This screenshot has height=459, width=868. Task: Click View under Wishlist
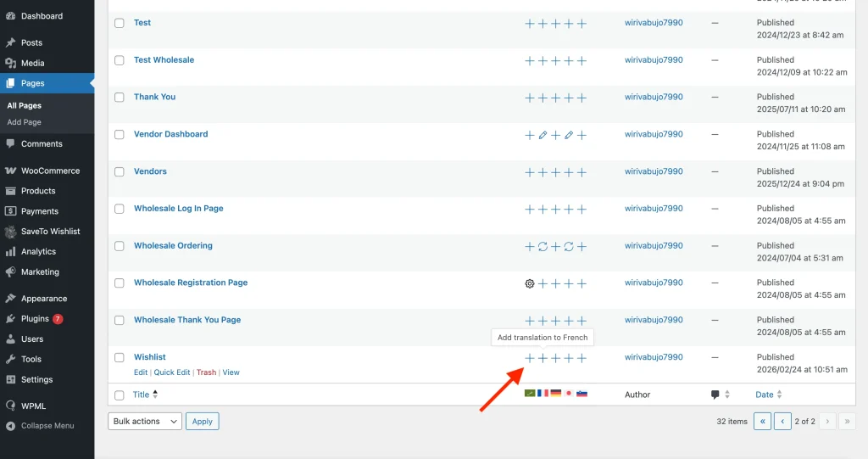[x=231, y=372]
